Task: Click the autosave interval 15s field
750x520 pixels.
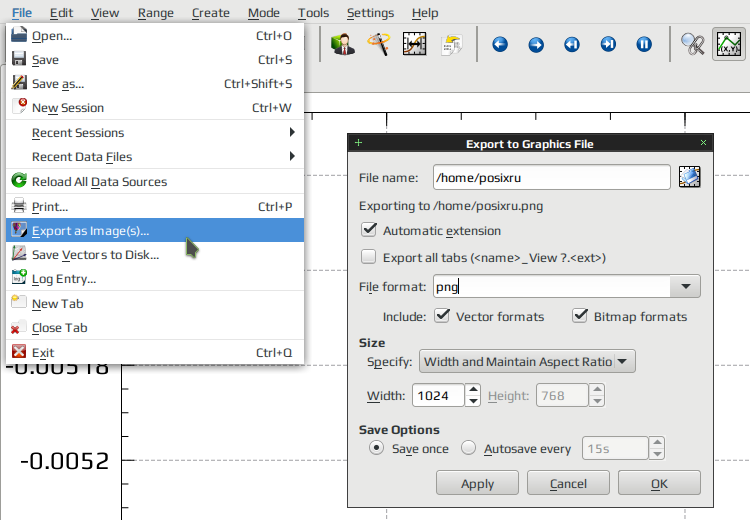Action: click(615, 448)
